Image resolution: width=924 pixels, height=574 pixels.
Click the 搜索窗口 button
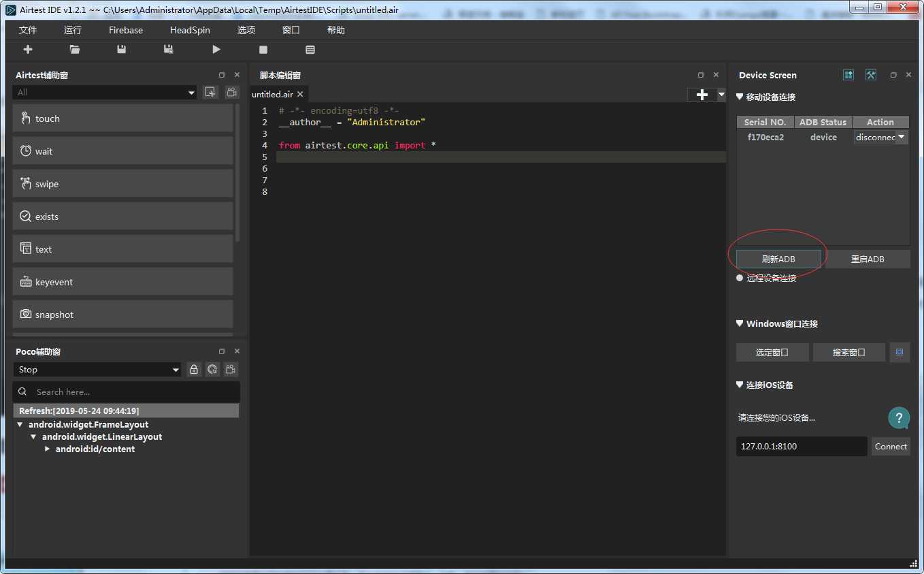pos(849,352)
